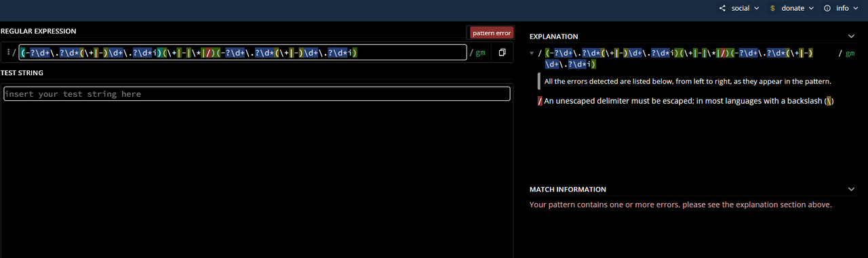The image size is (868, 258).
Task: Click inside the regular expression input field
Action: [243, 52]
